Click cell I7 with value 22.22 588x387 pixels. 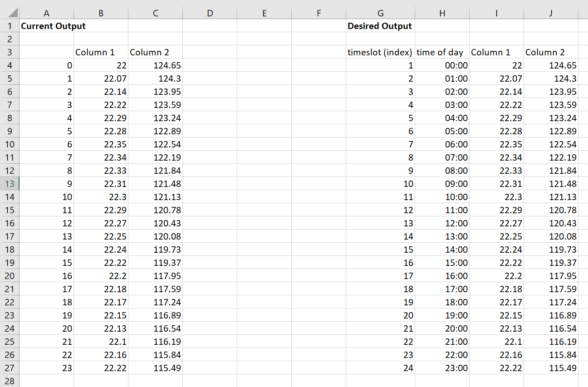496,105
